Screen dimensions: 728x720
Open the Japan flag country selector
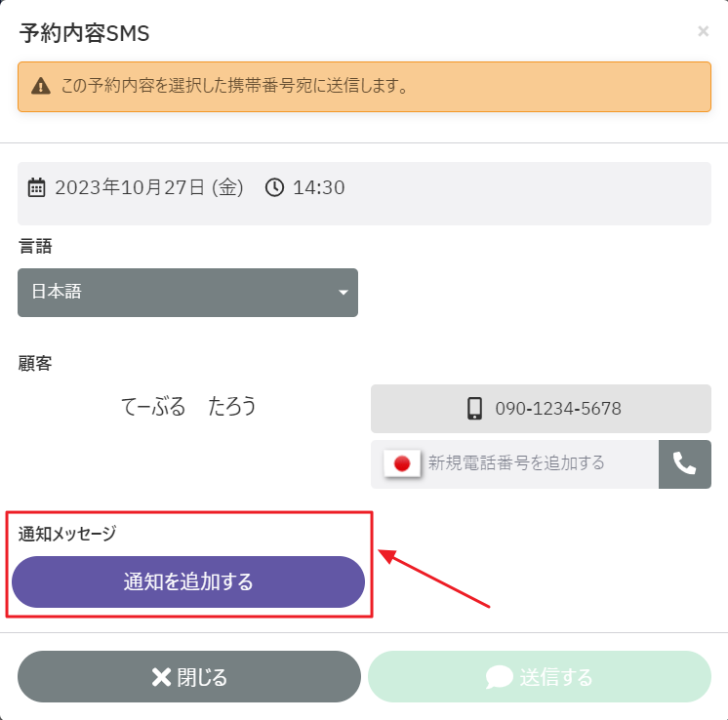[x=401, y=463]
